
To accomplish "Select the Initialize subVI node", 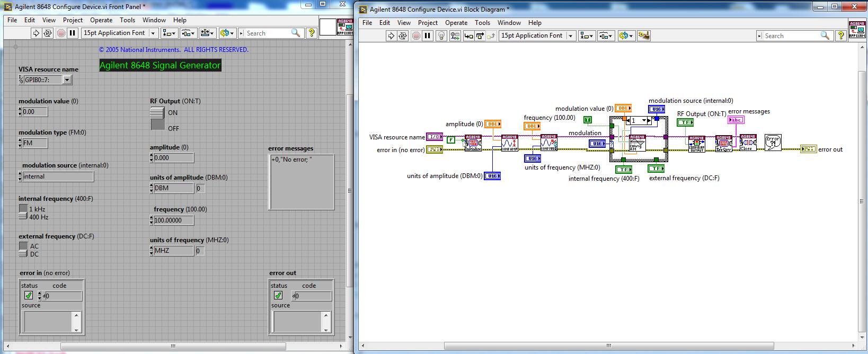I will coord(473,143).
